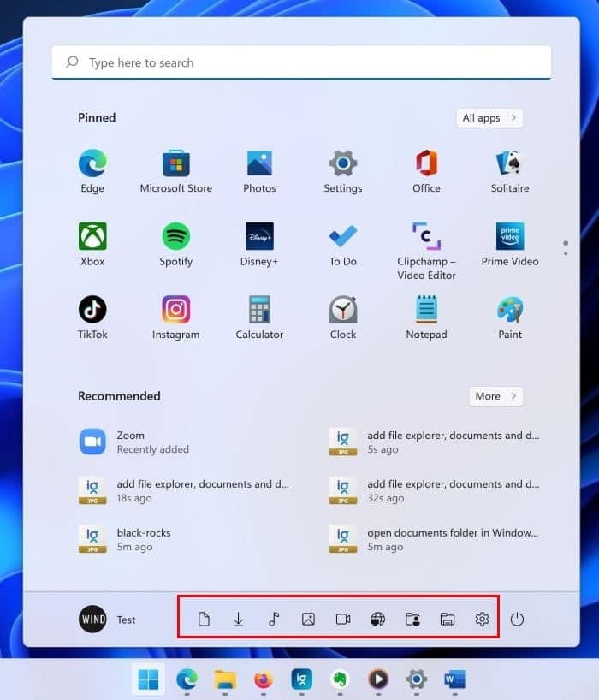The height and width of the screenshot is (700, 599).
Task: Expand More recommended items
Action: 496,396
